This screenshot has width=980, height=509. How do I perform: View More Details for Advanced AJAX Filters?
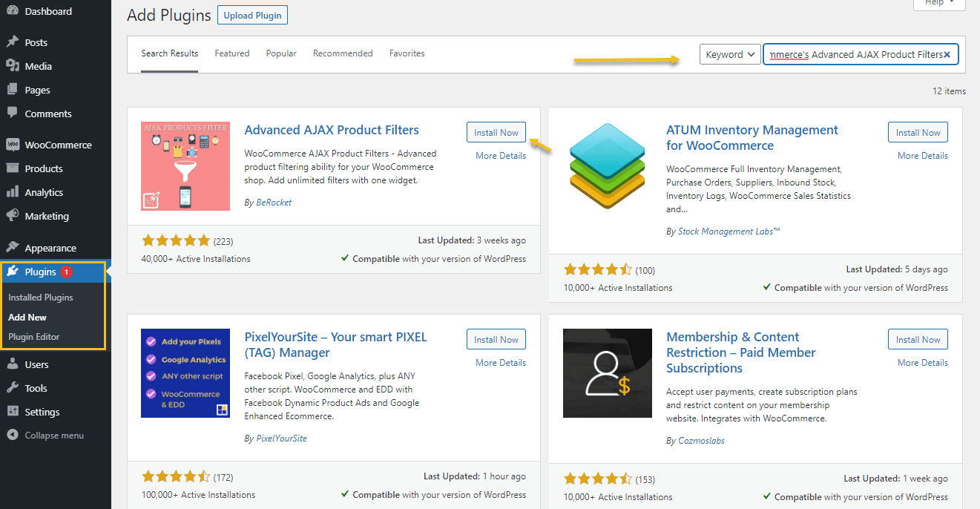(x=501, y=156)
